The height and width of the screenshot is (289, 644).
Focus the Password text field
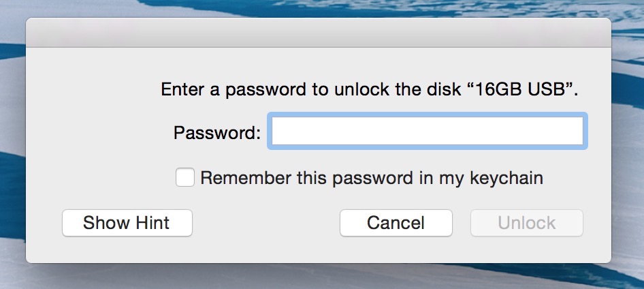(427, 131)
